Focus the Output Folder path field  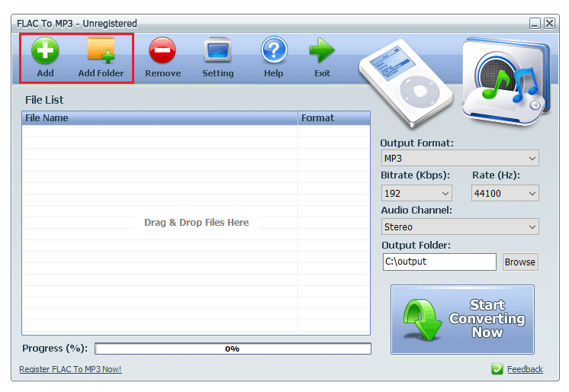pyautogui.click(x=439, y=262)
